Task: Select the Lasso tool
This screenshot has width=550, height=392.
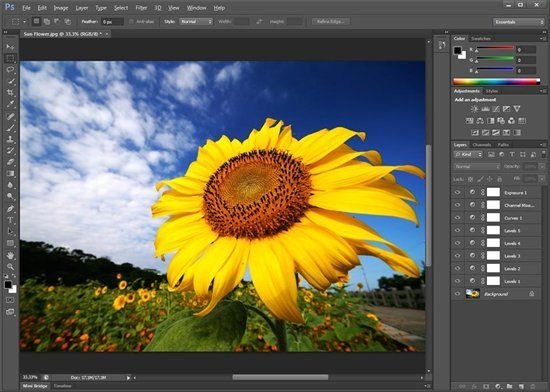Action: pyautogui.click(x=10, y=70)
